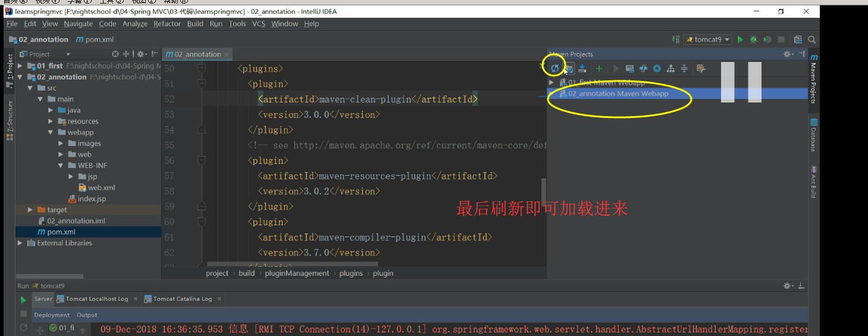Click fold marker at line 51
The width and height of the screenshot is (868, 336).
(x=201, y=84)
